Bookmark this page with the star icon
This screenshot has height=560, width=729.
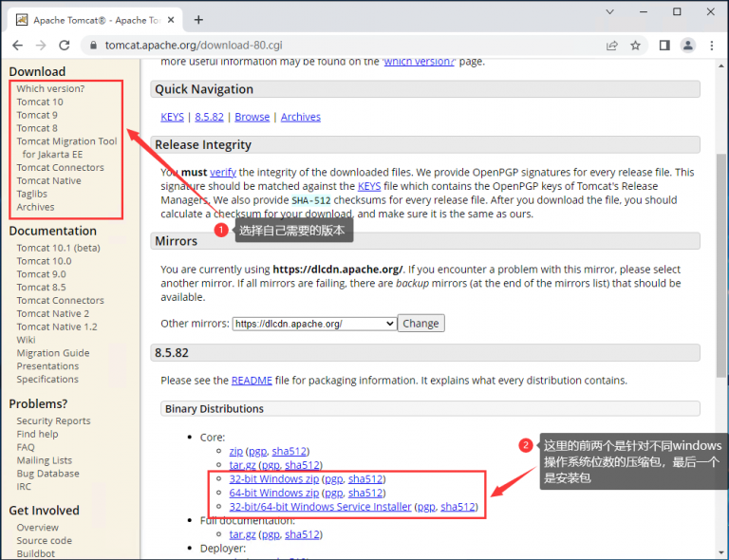(x=635, y=45)
